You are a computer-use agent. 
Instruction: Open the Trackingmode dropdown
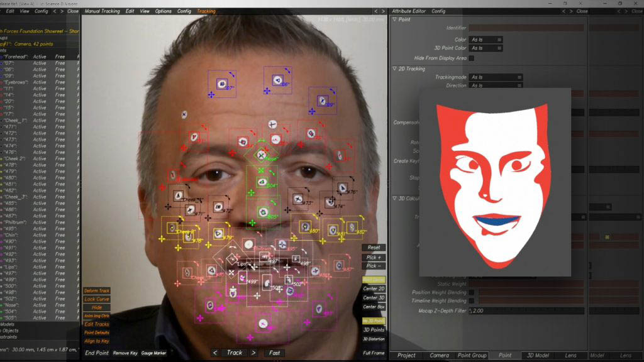(x=496, y=77)
